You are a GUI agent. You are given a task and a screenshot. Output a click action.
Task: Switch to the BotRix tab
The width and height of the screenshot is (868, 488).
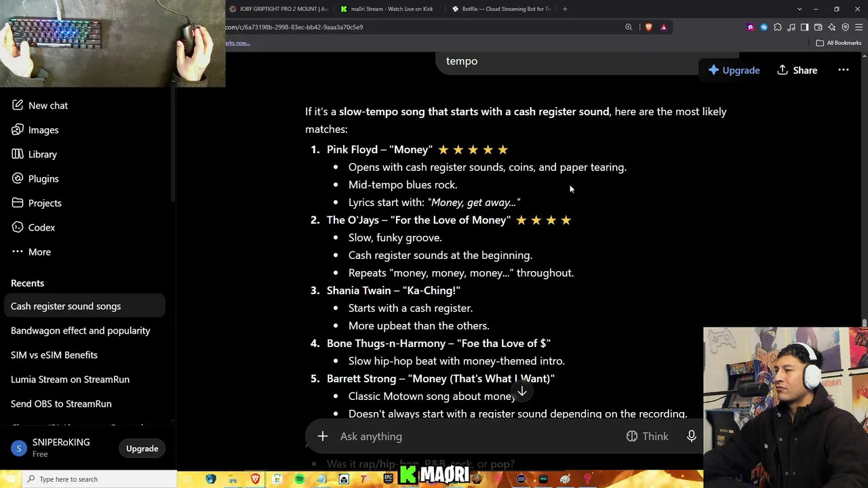[x=502, y=9]
